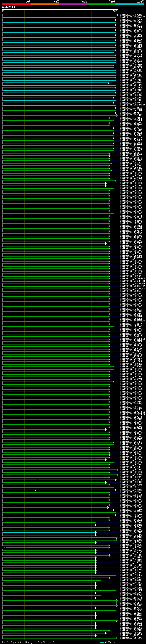Click the query end position 518

[115, 11]
